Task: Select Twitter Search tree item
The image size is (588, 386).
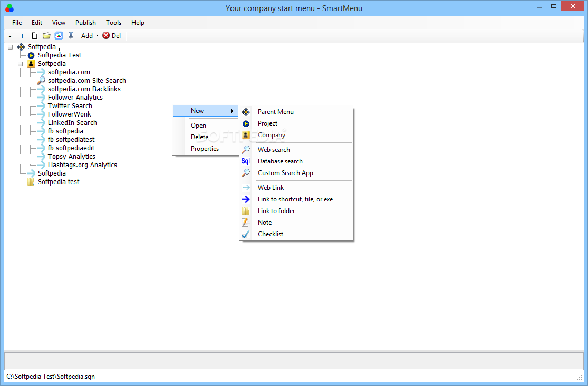Action: click(x=70, y=106)
